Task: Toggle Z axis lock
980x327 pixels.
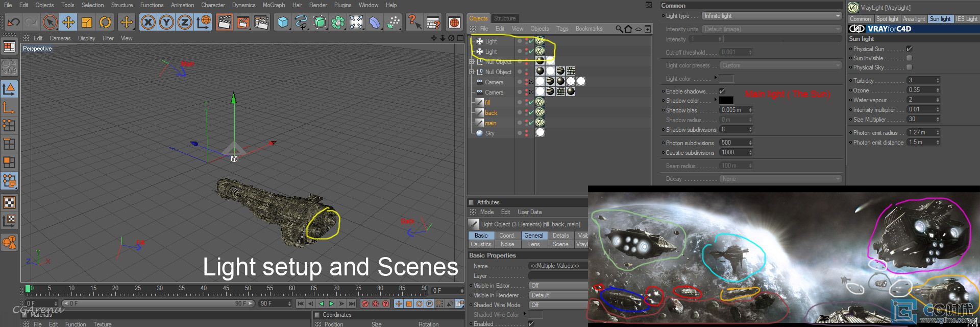Action: coord(185,22)
